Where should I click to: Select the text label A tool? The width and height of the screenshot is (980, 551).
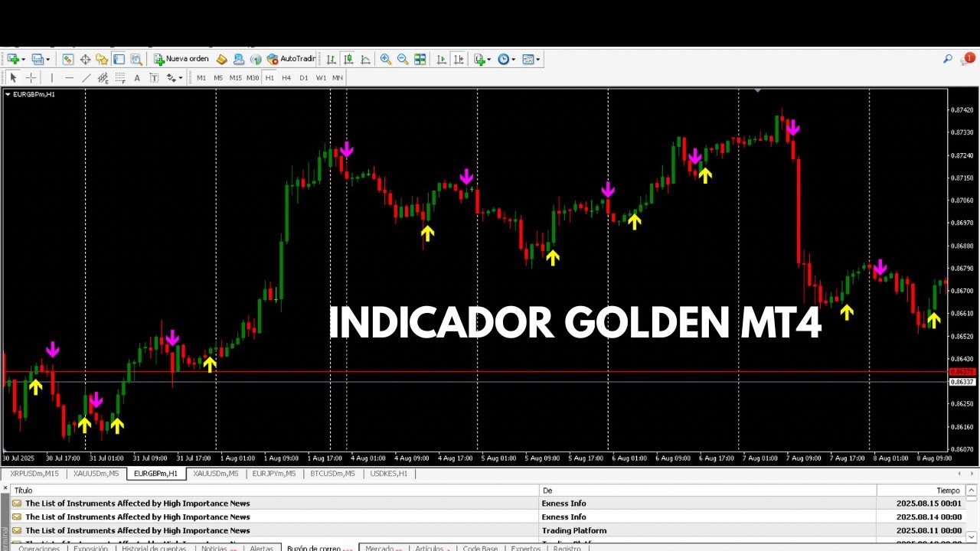pyautogui.click(x=137, y=77)
